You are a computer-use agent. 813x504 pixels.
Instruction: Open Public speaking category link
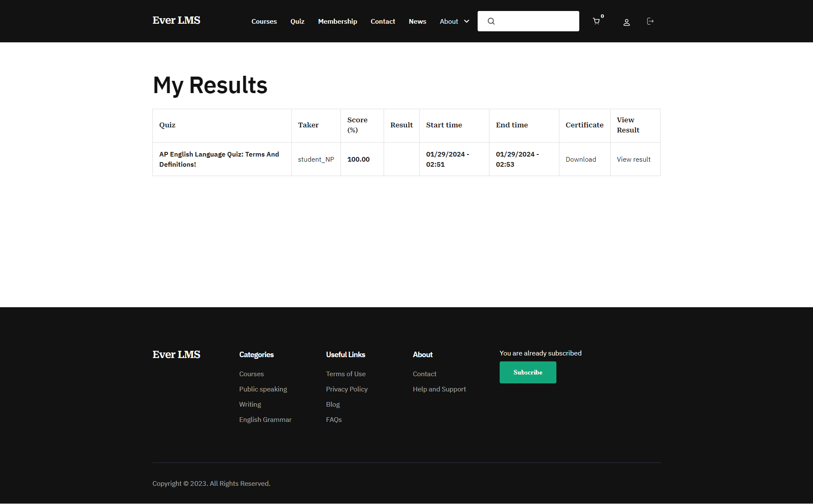click(263, 389)
